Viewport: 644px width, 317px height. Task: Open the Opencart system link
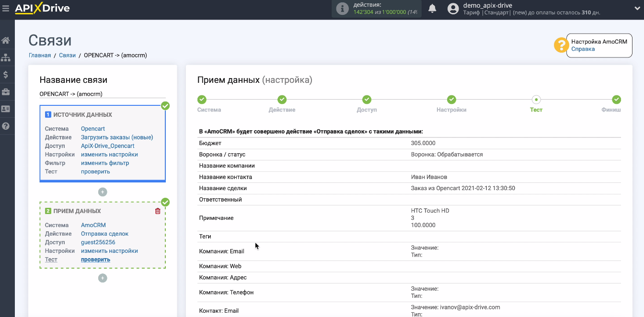coord(93,129)
